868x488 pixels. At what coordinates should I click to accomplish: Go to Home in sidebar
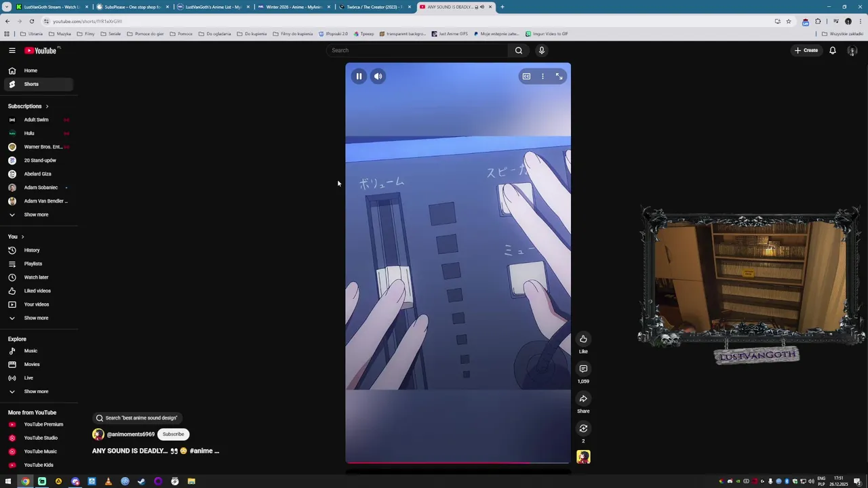click(38, 70)
